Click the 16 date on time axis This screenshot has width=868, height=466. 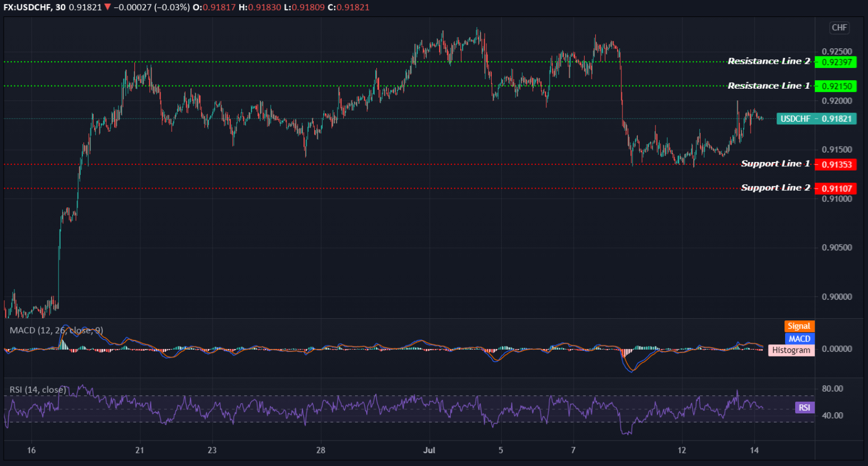pos(31,451)
